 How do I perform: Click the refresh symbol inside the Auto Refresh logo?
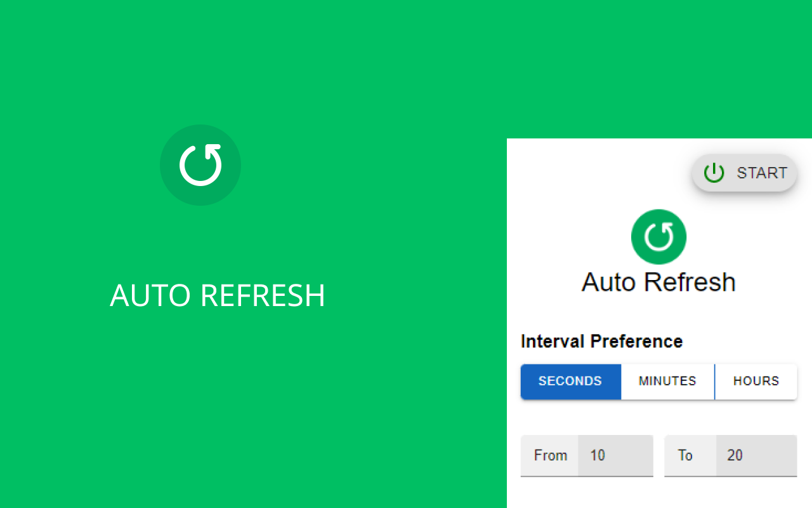(x=658, y=236)
